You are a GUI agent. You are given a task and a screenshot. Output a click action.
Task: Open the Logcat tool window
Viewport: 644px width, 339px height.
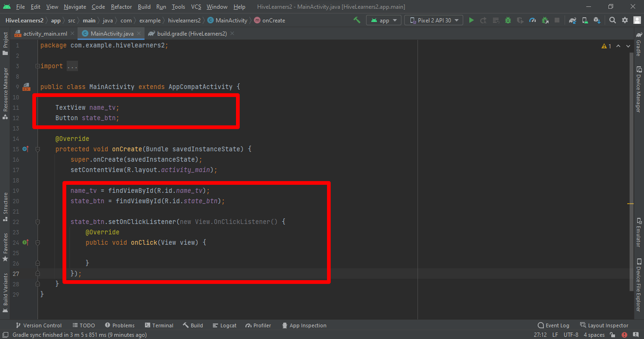[x=224, y=325]
